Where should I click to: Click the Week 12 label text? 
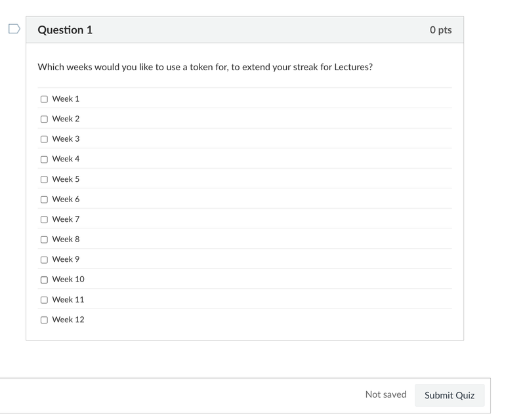click(68, 320)
